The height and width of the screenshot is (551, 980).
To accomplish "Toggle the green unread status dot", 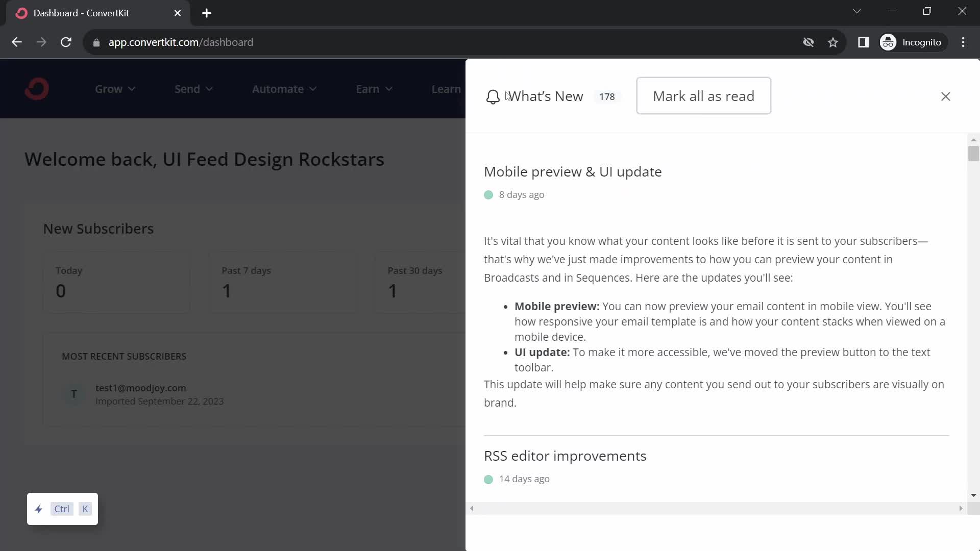I will tap(488, 194).
